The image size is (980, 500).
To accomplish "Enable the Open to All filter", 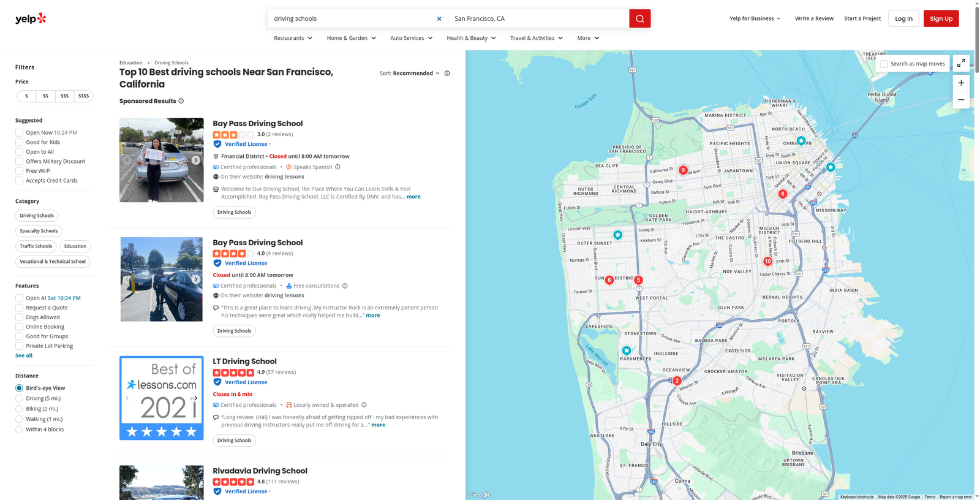I will 19,152.
